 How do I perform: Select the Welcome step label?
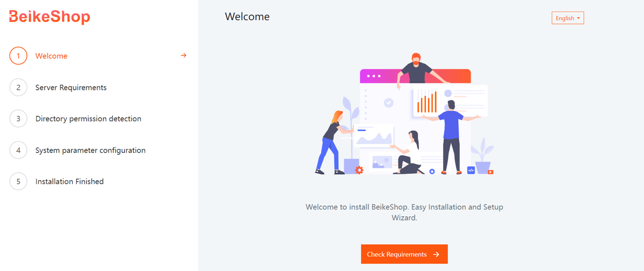pos(51,56)
